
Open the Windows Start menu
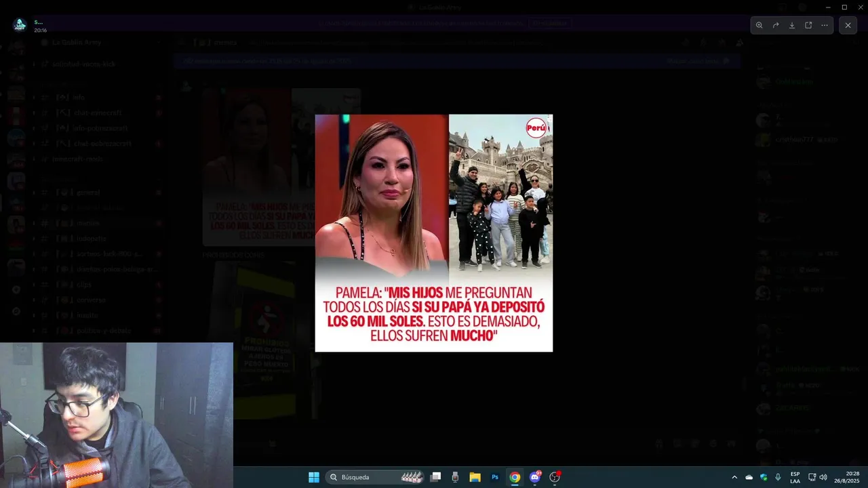[314, 477]
